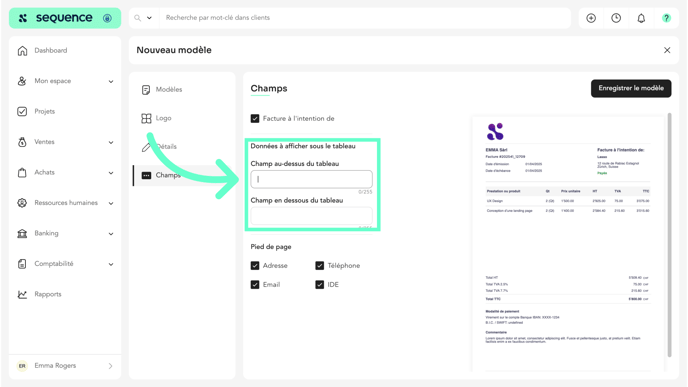
Task: Click the Champ au-dessus du tableau field
Action: pyautogui.click(x=312, y=179)
